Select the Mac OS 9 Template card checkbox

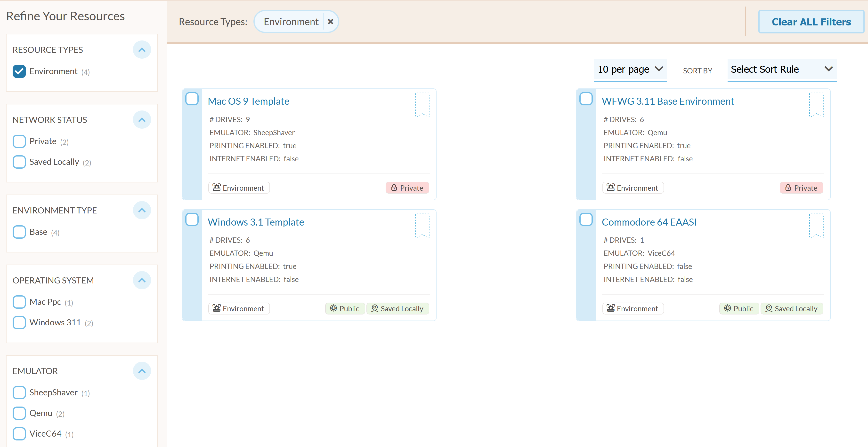point(192,99)
